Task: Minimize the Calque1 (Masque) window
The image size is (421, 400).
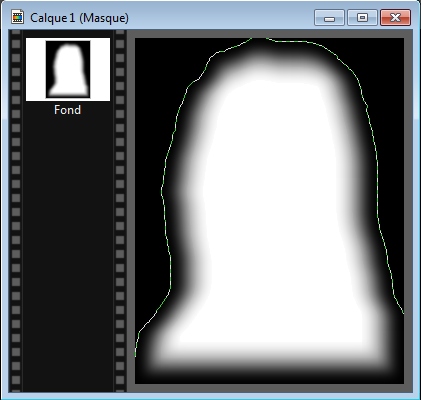Action: click(329, 18)
